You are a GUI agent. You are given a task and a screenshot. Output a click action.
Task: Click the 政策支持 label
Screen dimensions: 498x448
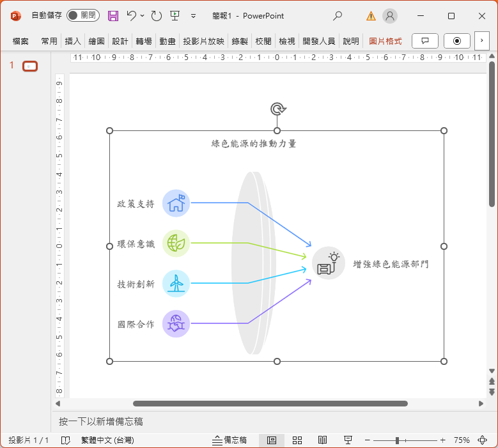[x=136, y=204]
